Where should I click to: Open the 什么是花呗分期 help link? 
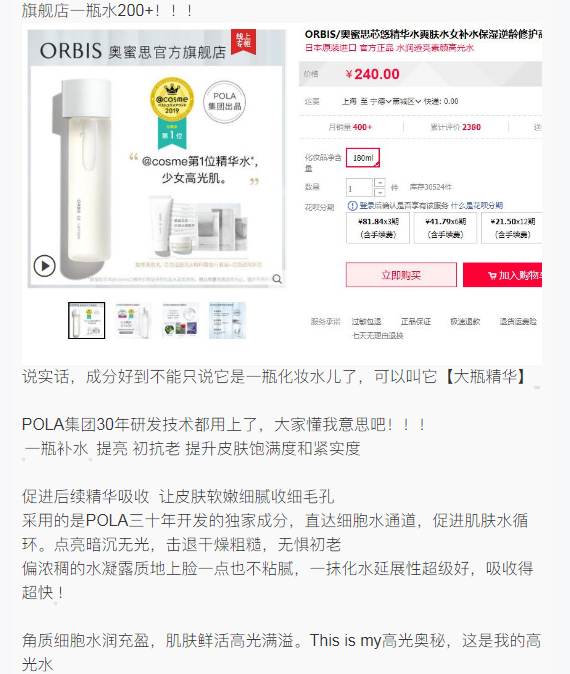tap(477, 205)
